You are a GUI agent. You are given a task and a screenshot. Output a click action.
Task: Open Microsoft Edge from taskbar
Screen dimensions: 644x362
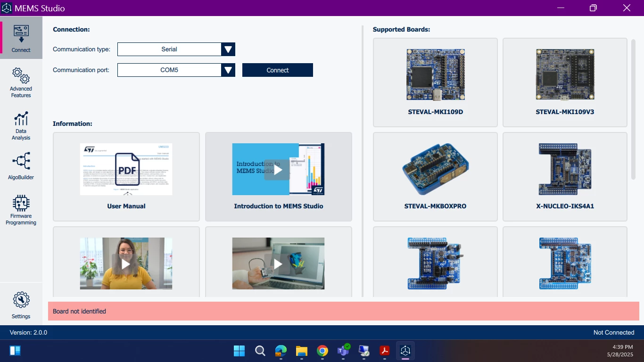click(x=281, y=351)
